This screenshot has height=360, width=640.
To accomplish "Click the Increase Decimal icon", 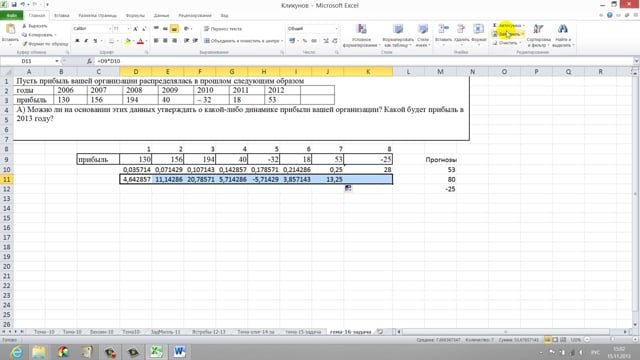I will [326, 41].
